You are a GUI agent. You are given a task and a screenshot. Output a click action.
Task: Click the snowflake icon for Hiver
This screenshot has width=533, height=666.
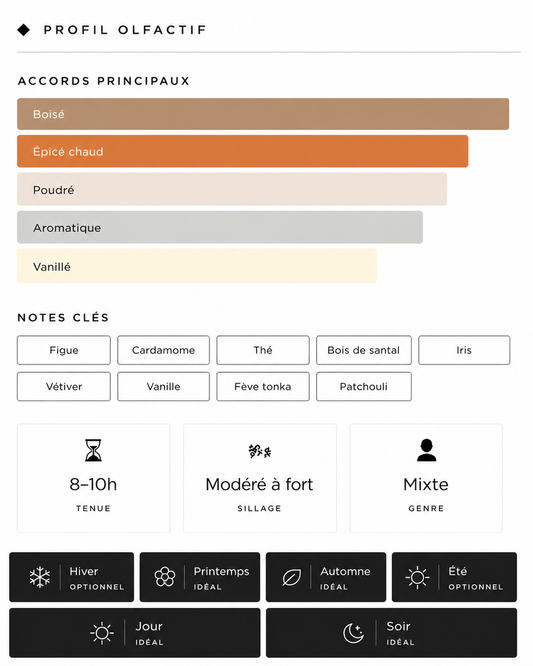tap(39, 577)
